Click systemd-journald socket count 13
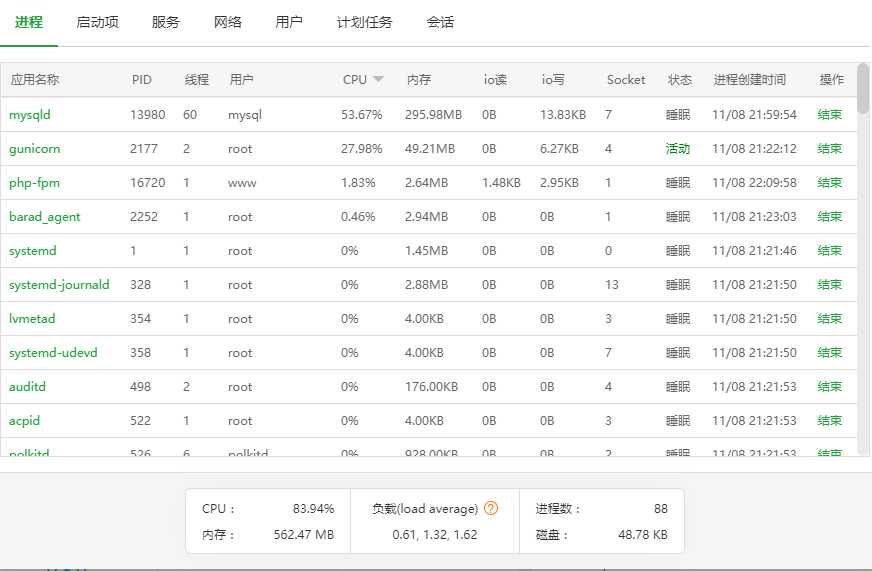The width and height of the screenshot is (872, 571). tap(612, 284)
